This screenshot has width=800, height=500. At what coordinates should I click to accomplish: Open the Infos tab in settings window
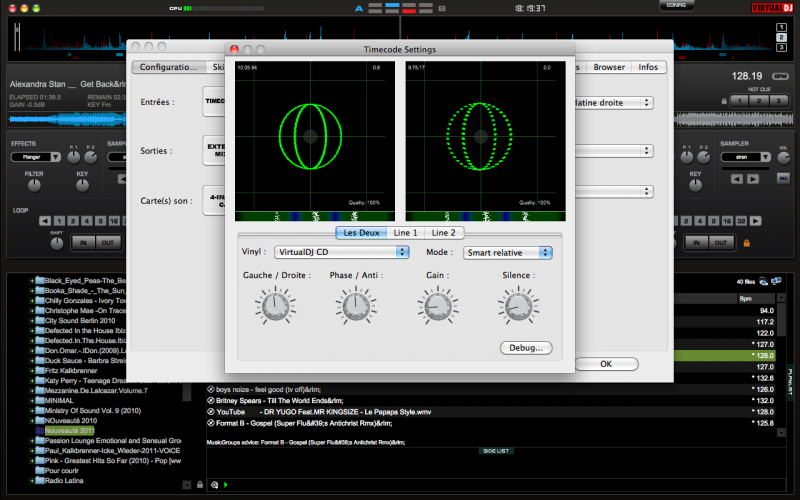(x=648, y=67)
